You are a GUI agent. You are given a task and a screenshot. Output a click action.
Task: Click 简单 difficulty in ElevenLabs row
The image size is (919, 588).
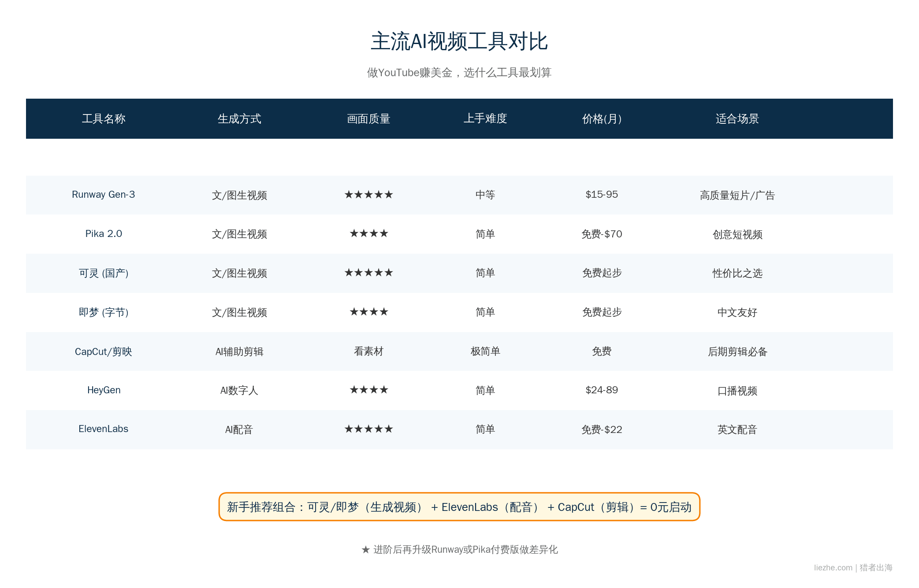tap(485, 429)
